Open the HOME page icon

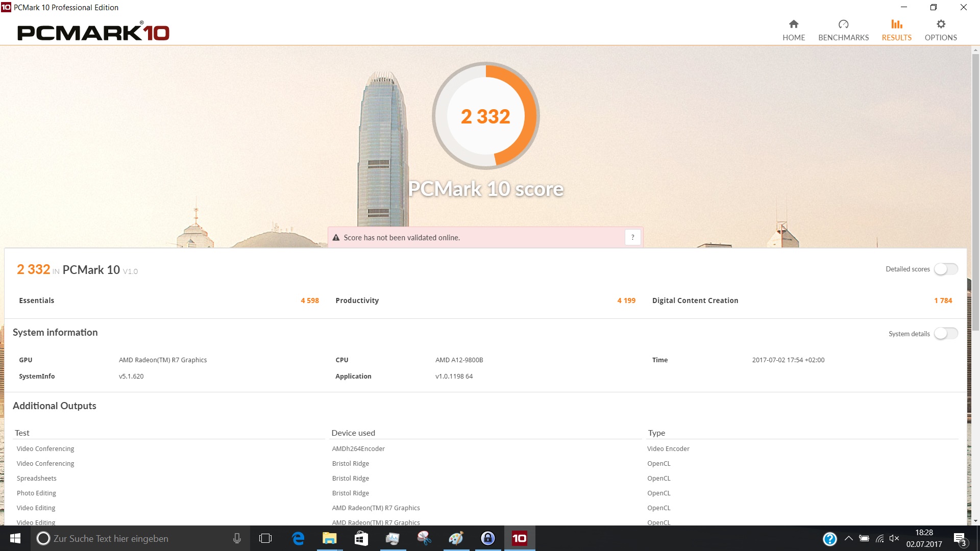pyautogui.click(x=793, y=24)
